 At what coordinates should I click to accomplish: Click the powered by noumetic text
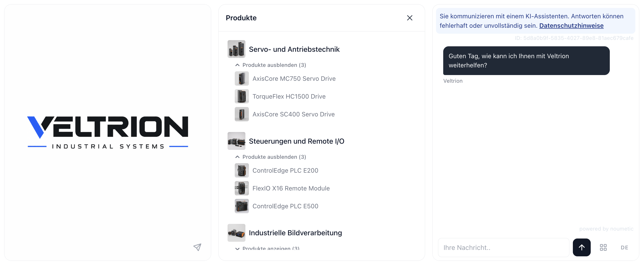(x=606, y=229)
